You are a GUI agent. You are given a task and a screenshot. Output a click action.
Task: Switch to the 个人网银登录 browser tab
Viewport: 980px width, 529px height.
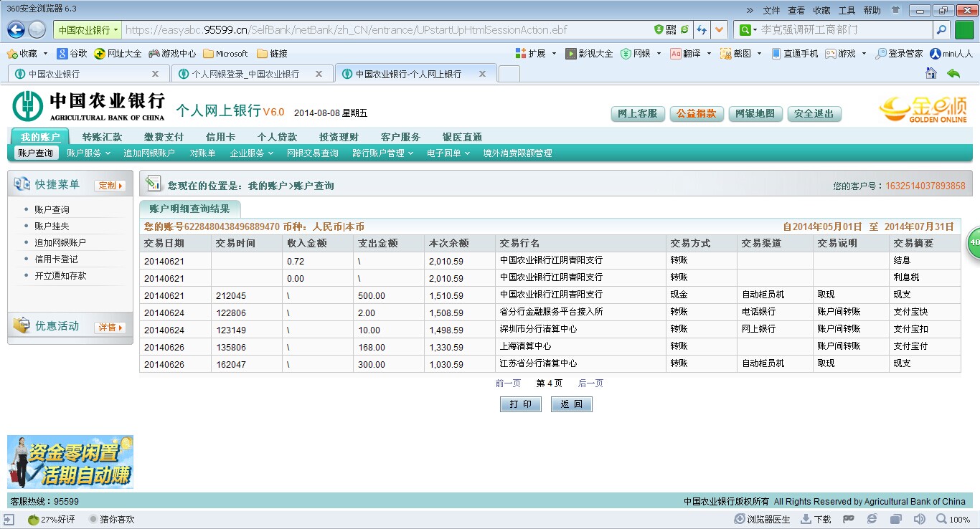245,74
